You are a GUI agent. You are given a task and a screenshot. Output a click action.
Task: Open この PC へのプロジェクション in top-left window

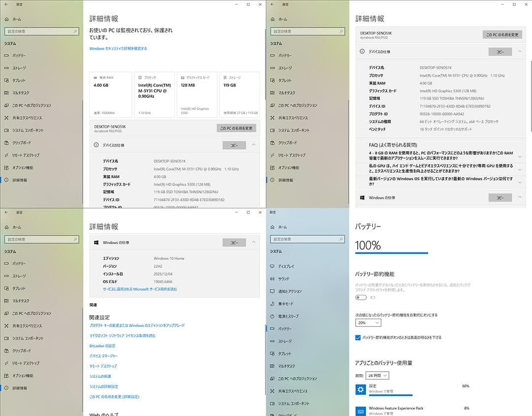[28, 105]
